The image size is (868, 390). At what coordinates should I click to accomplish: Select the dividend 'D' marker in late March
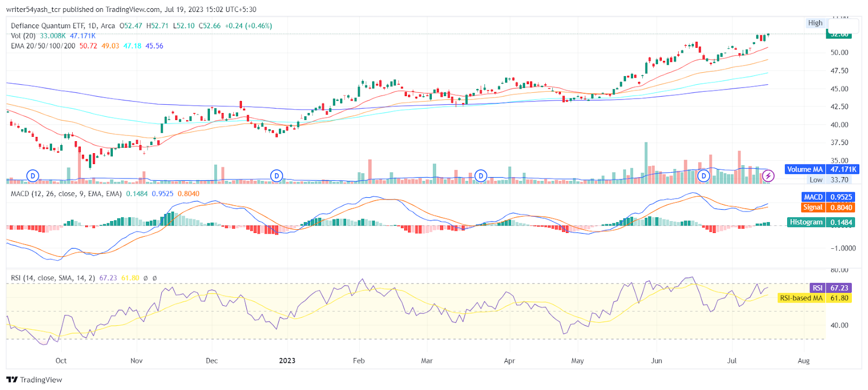tap(481, 176)
